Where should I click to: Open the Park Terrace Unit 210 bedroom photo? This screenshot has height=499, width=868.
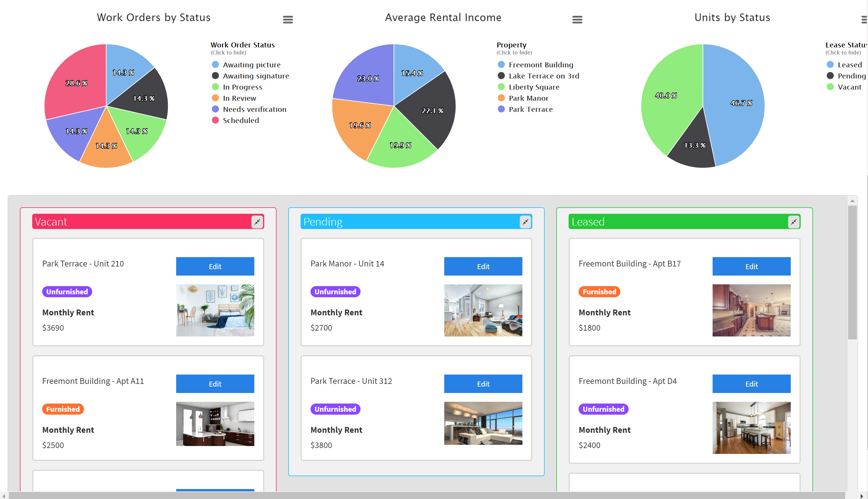[x=215, y=310]
